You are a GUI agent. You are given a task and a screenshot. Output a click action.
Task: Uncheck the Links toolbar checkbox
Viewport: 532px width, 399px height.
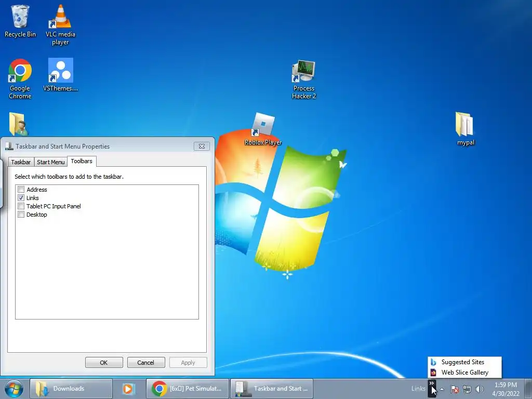coord(21,198)
